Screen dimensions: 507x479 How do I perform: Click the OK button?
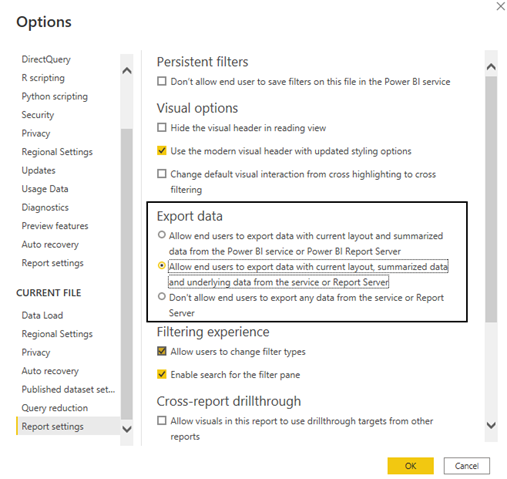tap(410, 466)
